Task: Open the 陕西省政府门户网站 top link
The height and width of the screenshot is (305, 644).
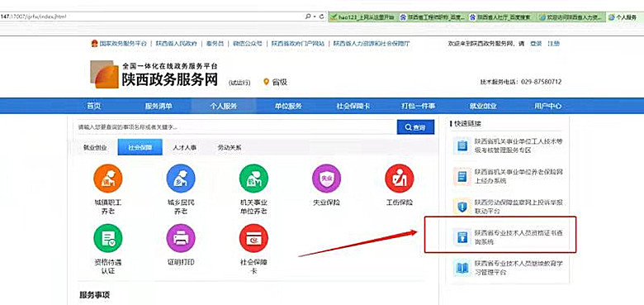Action: point(297,44)
